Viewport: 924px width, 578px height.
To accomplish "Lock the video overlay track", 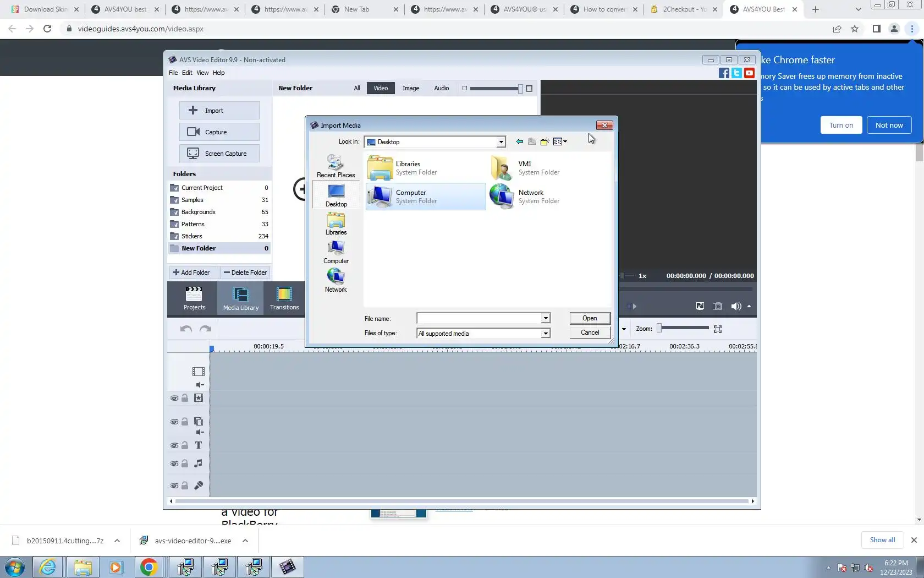I will coord(185,422).
